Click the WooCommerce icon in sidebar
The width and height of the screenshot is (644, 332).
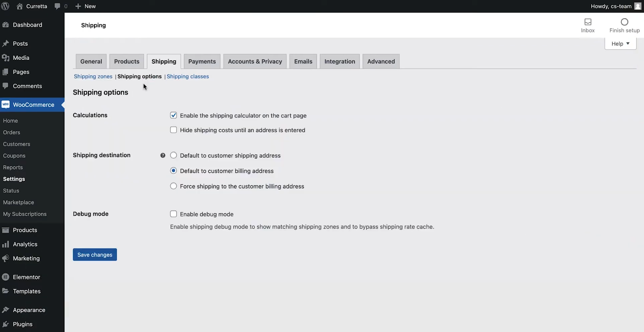(6, 105)
